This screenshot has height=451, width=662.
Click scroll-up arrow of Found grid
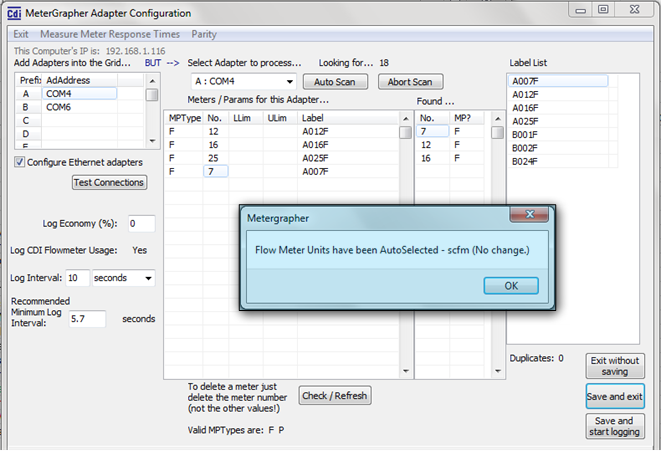pos(498,119)
